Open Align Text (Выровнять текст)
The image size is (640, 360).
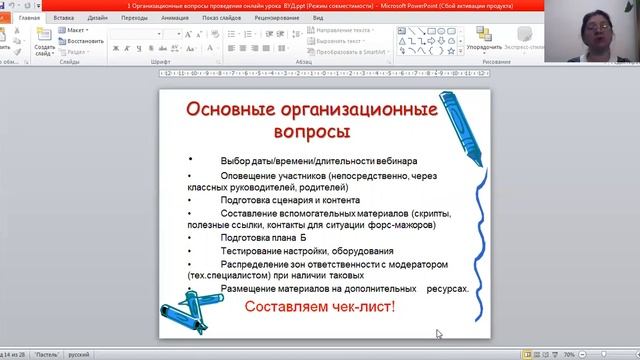click(x=336, y=41)
